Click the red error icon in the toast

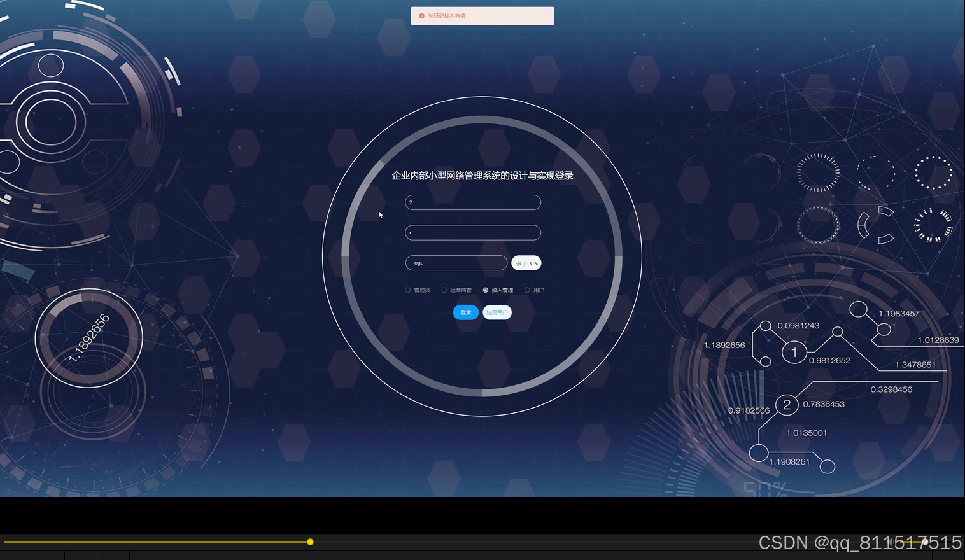[x=421, y=16]
